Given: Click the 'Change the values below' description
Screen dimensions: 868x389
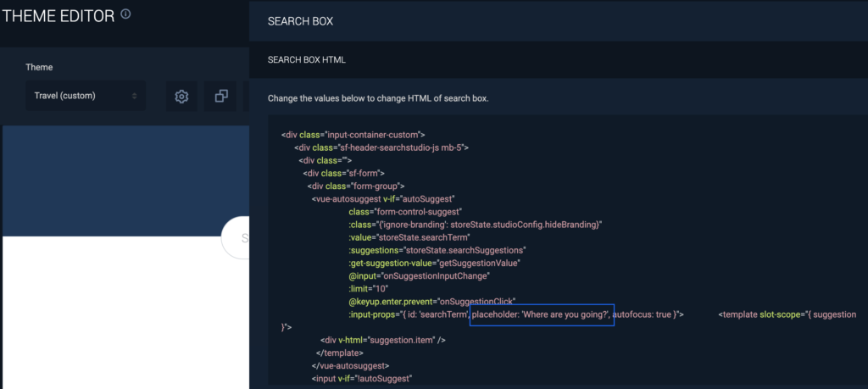Looking at the screenshot, I should [x=378, y=98].
